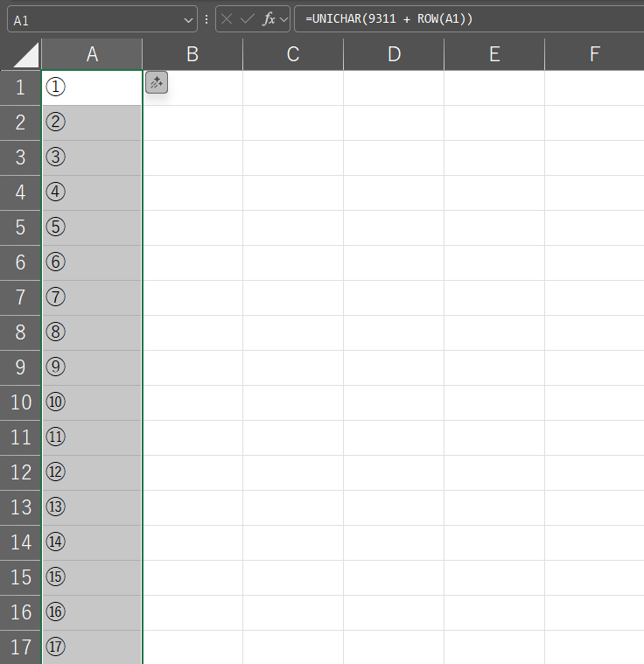This screenshot has height=664, width=644.
Task: Click the Cancel X formula icon
Action: point(227,19)
